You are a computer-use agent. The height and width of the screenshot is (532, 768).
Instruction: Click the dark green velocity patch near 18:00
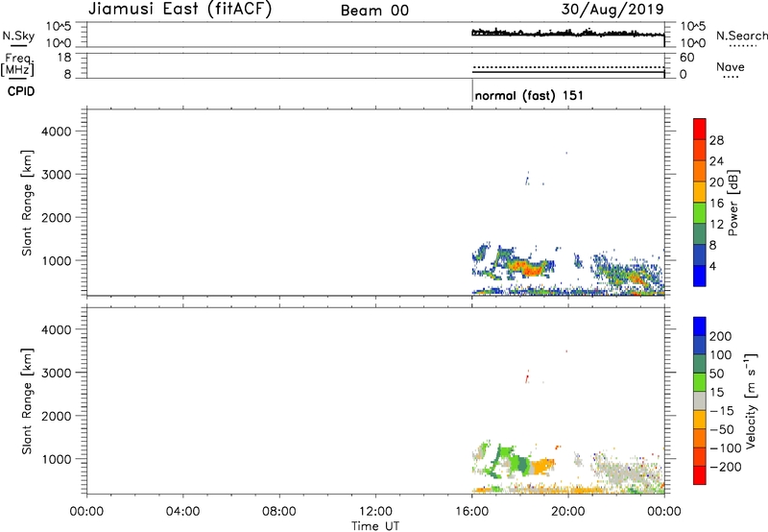tap(522, 464)
